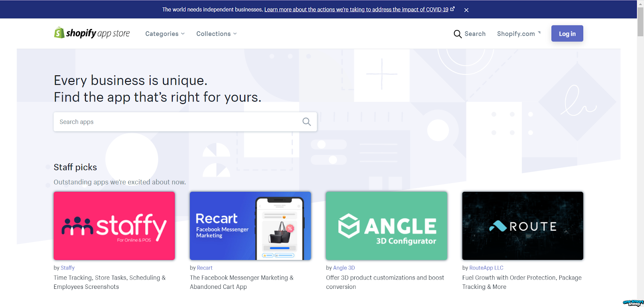644x307 pixels.
Task: Visit the Staffy developer link
Action: click(x=68, y=268)
